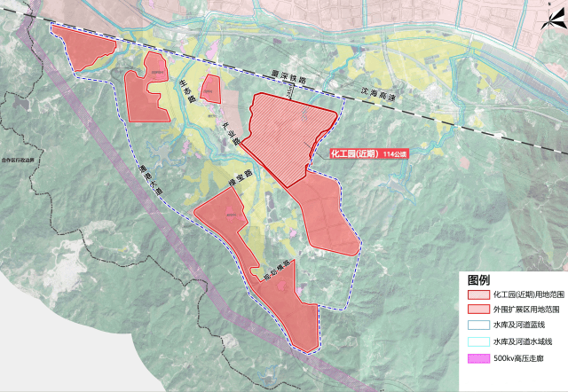568x392 pixels.
Task: Click legend text 500kv高压走廊
Action: click(x=518, y=358)
